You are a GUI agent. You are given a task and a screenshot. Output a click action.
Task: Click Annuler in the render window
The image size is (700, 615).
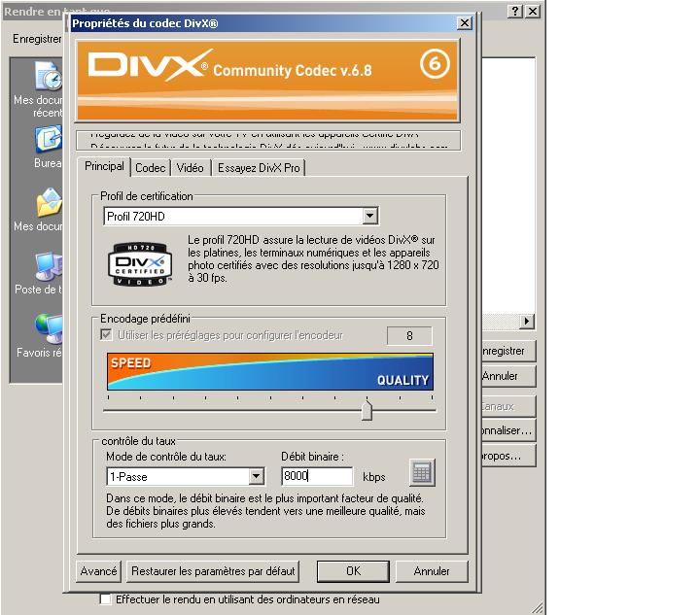point(508,376)
